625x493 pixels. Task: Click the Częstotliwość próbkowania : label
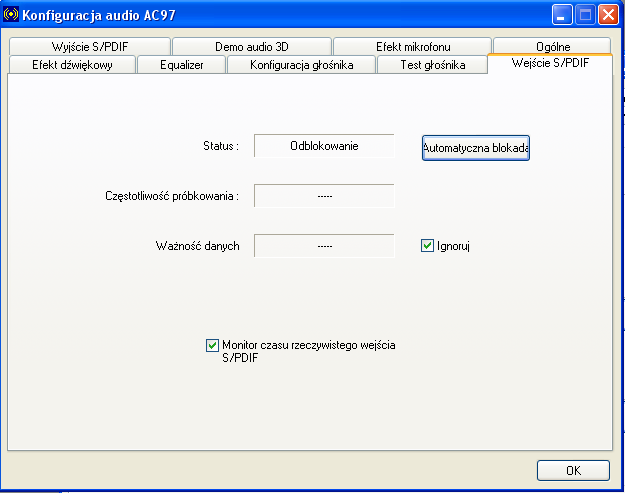point(172,196)
